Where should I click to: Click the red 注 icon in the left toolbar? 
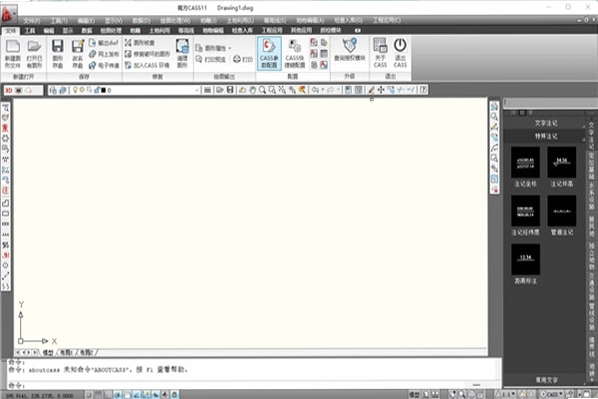pos(5,190)
